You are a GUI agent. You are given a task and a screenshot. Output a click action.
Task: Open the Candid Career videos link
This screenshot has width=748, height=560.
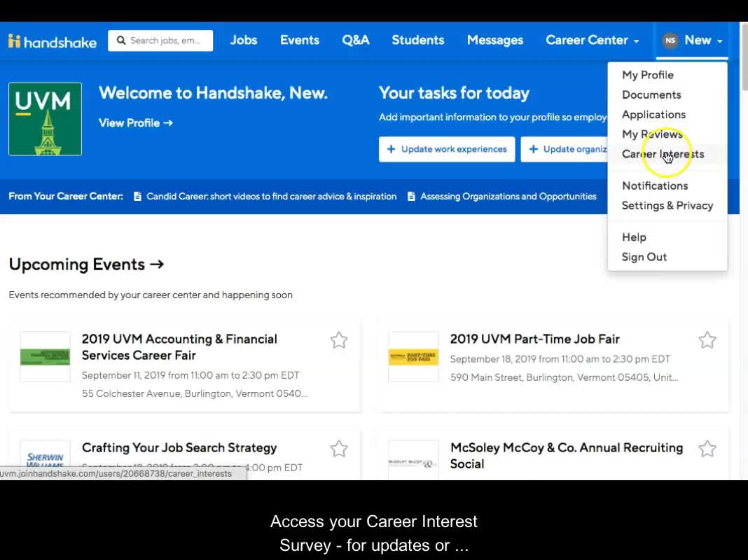click(272, 197)
